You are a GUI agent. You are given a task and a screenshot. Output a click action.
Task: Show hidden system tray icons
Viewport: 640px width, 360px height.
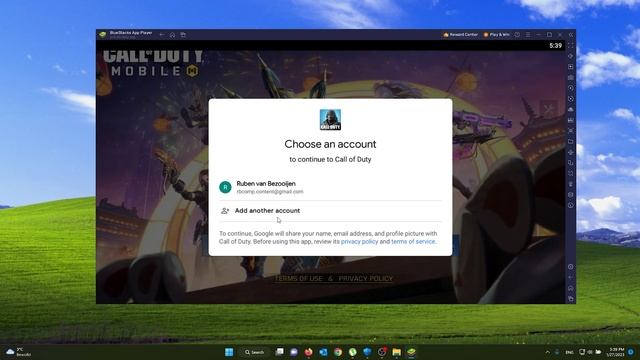pos(547,352)
